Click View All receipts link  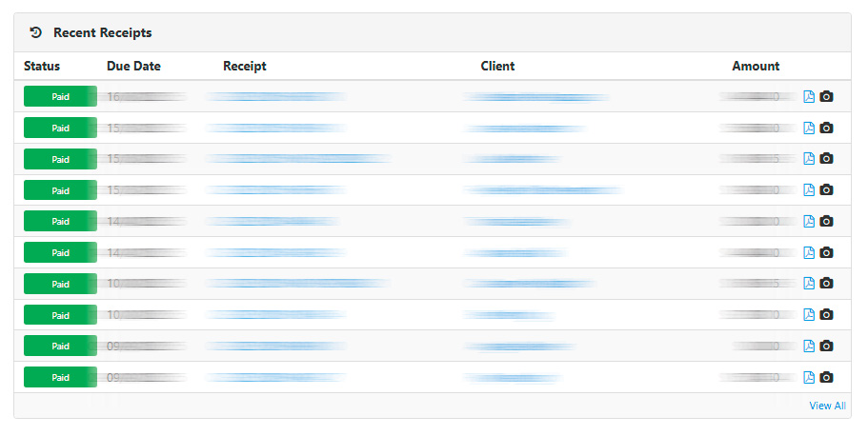click(827, 406)
